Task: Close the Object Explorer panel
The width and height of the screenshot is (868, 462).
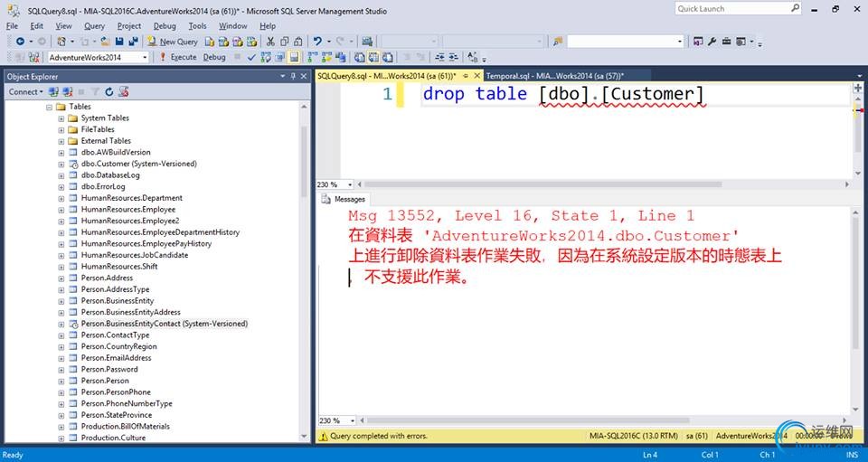Action: coord(304,76)
